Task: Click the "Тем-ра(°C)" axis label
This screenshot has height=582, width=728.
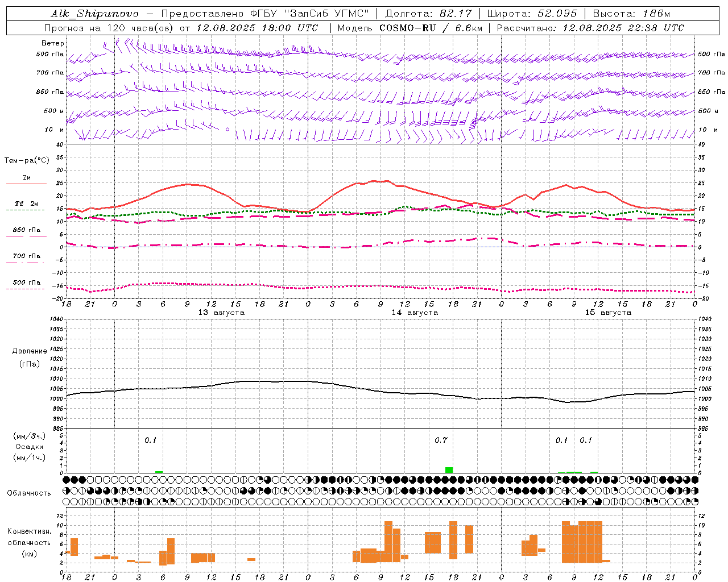Action: click(x=27, y=161)
